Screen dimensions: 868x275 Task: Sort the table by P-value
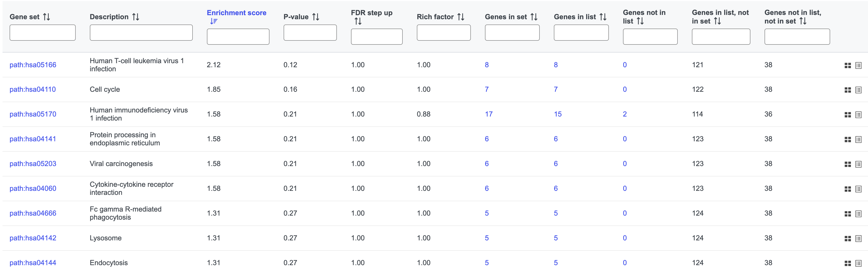pos(315,17)
